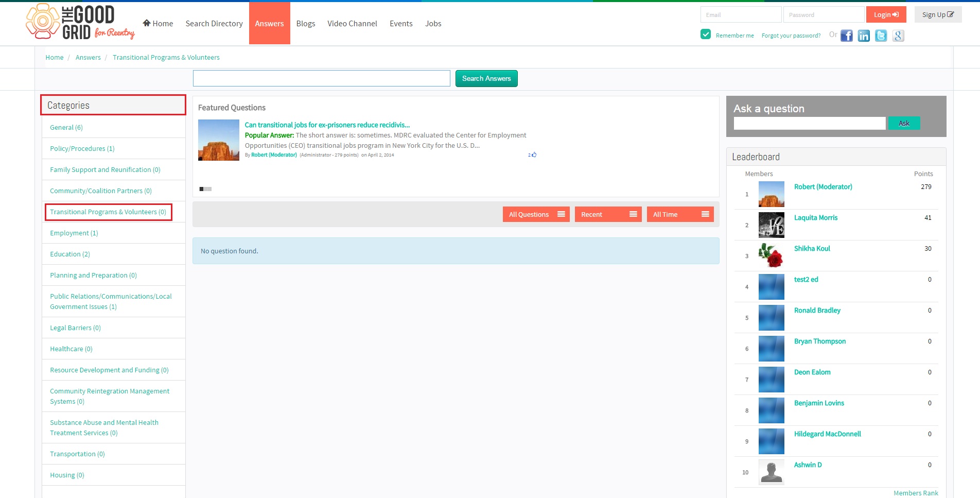Go to the Events page
980x498 pixels.
(x=401, y=23)
